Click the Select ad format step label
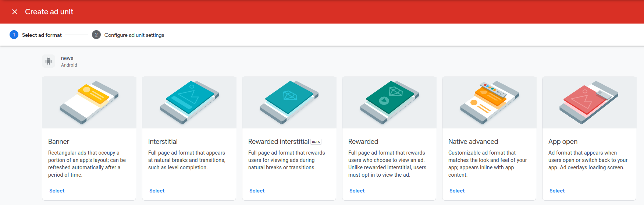This screenshot has width=644, height=205. pyautogui.click(x=42, y=35)
